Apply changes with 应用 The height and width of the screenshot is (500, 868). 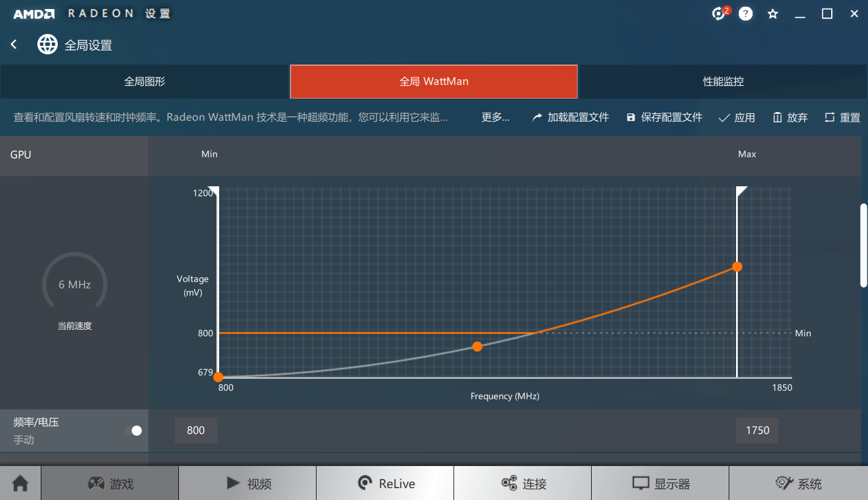pos(737,117)
